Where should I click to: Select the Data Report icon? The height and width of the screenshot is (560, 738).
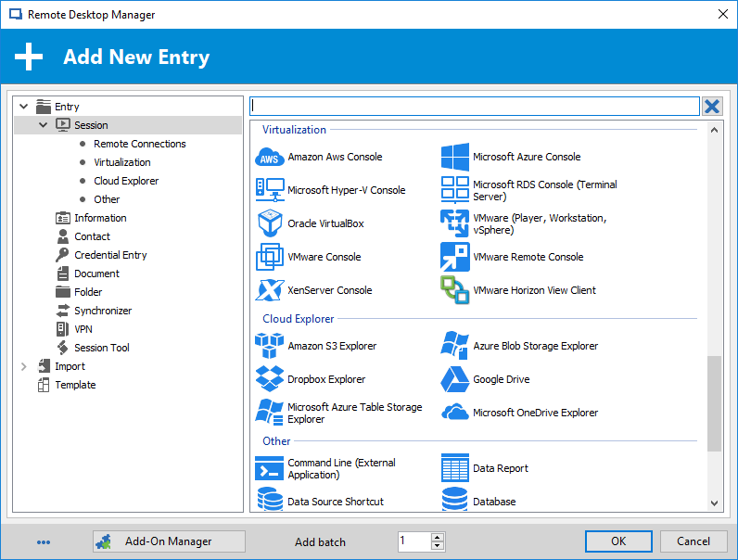pyautogui.click(x=454, y=468)
